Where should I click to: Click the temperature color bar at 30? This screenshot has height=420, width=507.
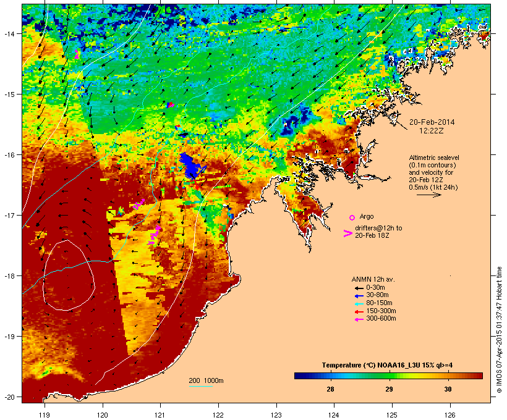coord(448,376)
